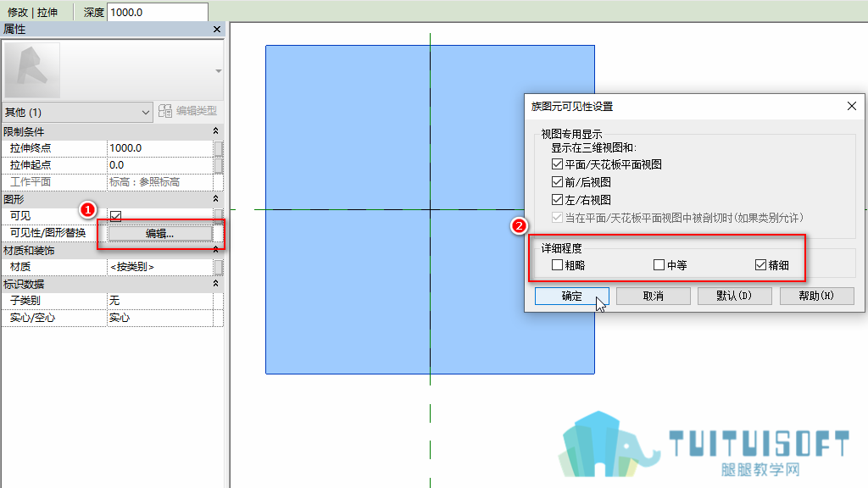Collapse the 限制条件 section

coord(215,131)
